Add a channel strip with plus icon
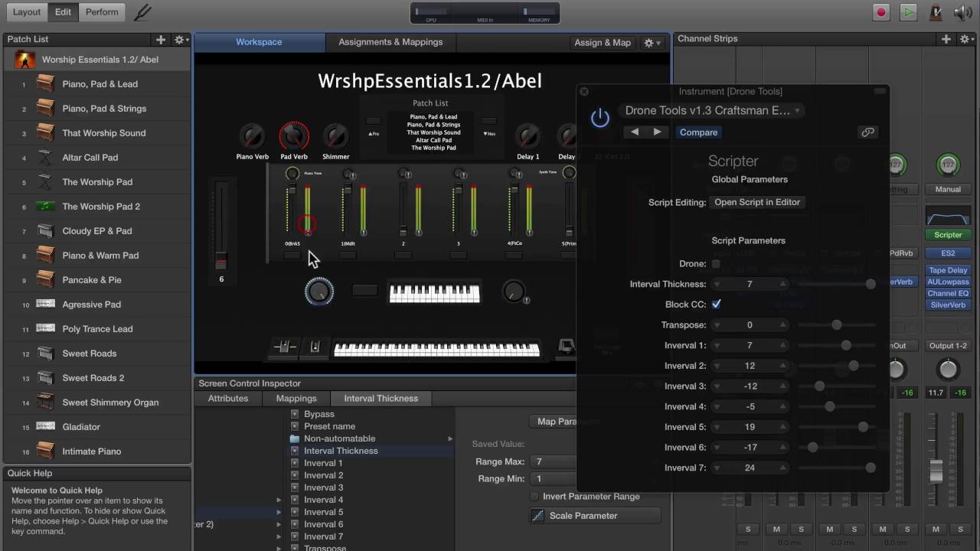 pyautogui.click(x=946, y=39)
